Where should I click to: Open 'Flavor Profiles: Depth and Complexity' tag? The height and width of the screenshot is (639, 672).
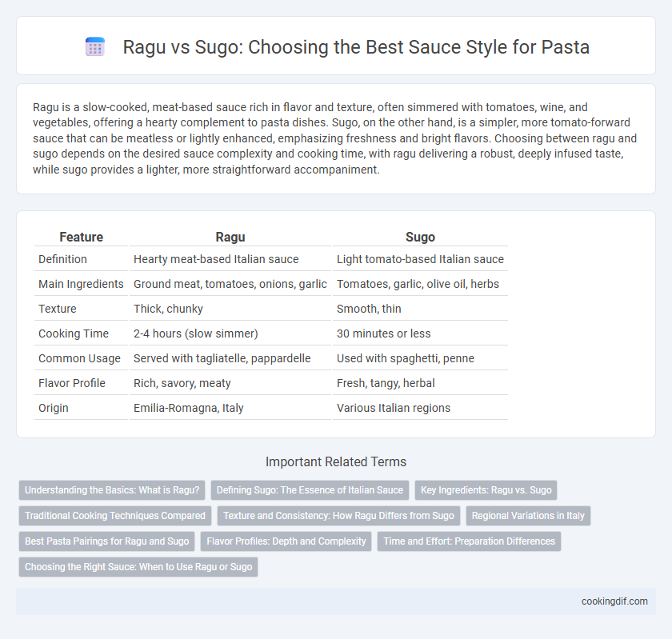point(286,541)
